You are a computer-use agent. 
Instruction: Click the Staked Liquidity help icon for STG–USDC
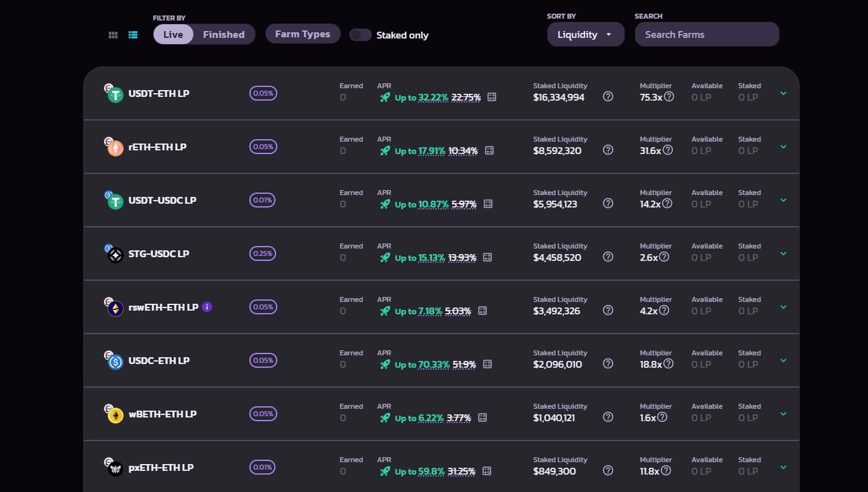tap(608, 256)
